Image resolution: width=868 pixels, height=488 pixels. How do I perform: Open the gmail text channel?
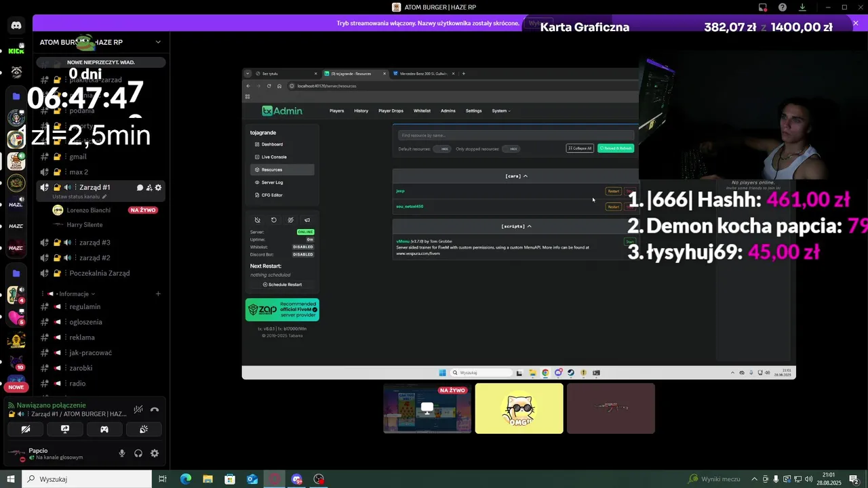tap(100, 157)
